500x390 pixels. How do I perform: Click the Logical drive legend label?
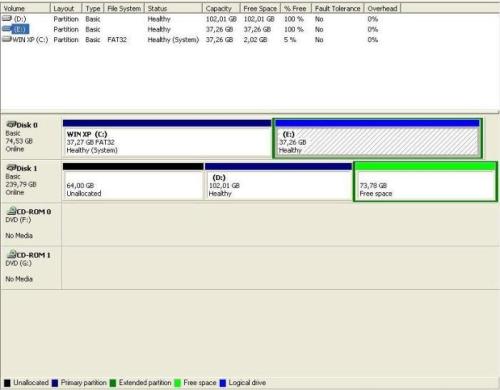pyautogui.click(x=247, y=383)
